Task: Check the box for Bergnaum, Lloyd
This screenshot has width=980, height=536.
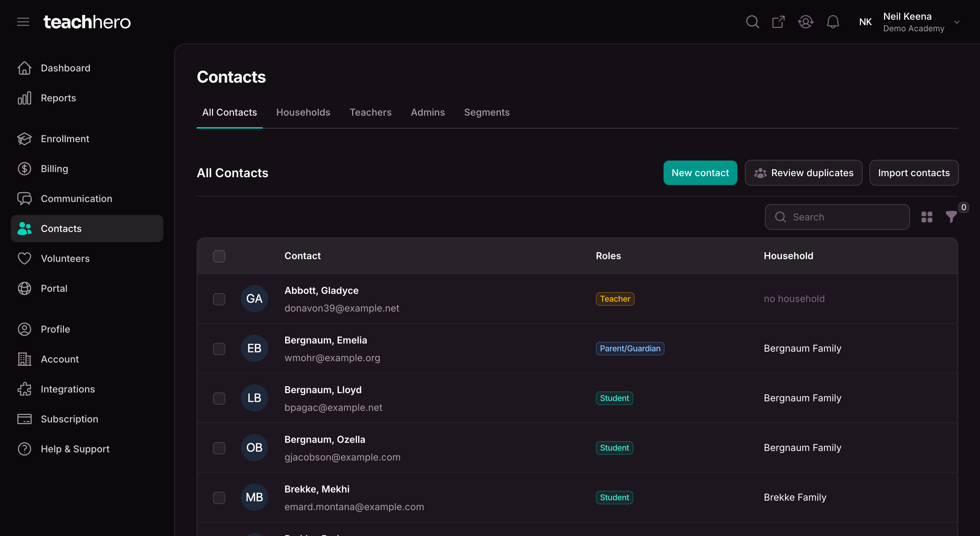Action: [x=219, y=398]
